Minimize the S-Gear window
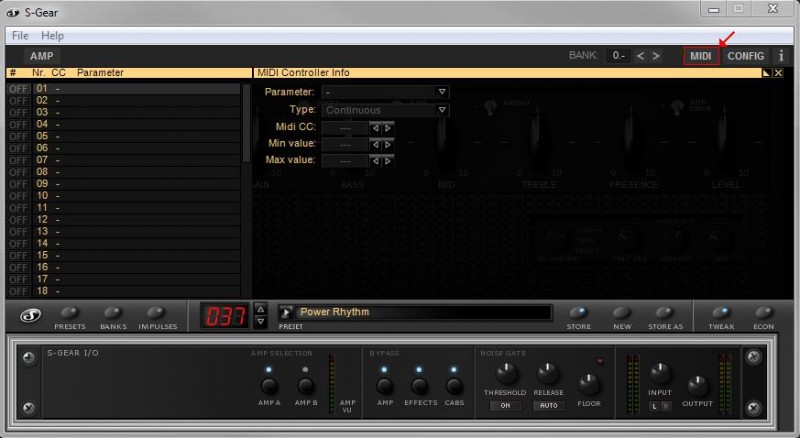This screenshot has height=438, width=800. click(714, 9)
